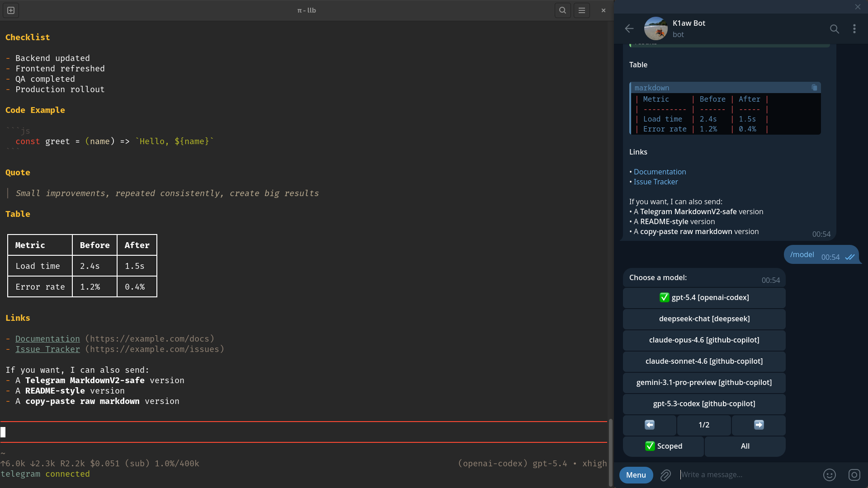Image resolution: width=868 pixels, height=488 pixels.
Task: Focus the Write a message field
Action: (x=748, y=475)
